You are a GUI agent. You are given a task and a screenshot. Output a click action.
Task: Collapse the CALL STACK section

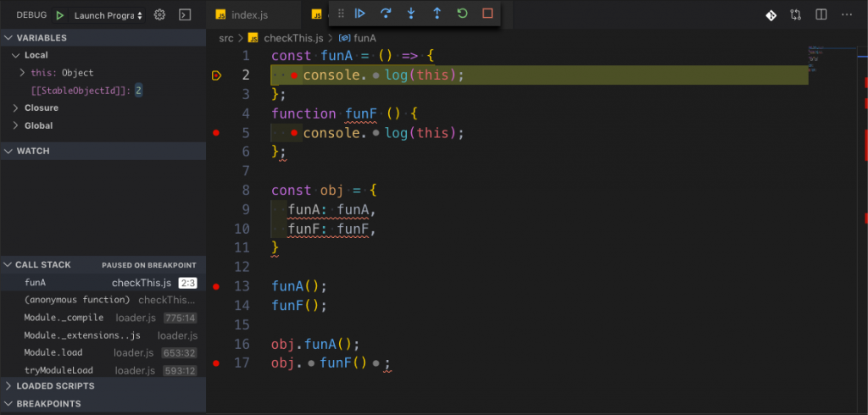[103, 264]
